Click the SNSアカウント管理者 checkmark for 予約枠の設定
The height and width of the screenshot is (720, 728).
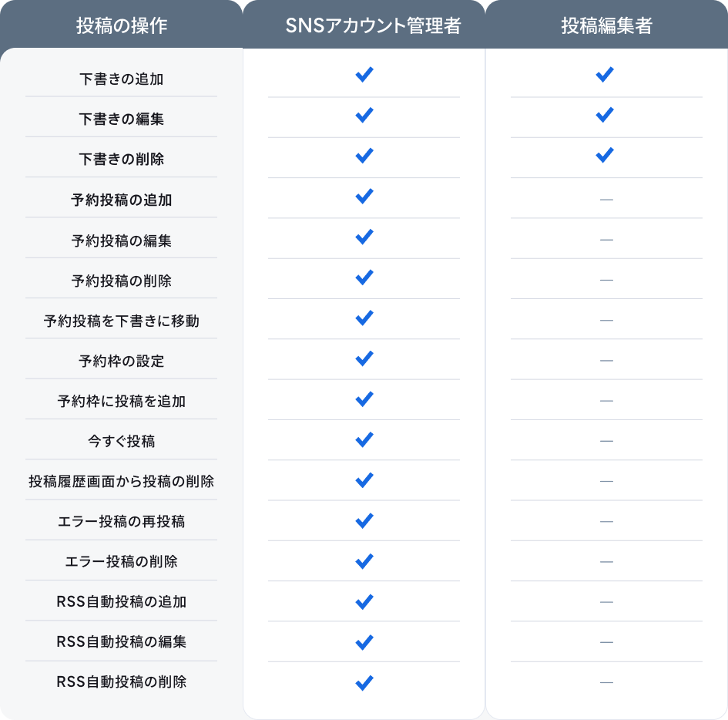pyautogui.click(x=364, y=358)
